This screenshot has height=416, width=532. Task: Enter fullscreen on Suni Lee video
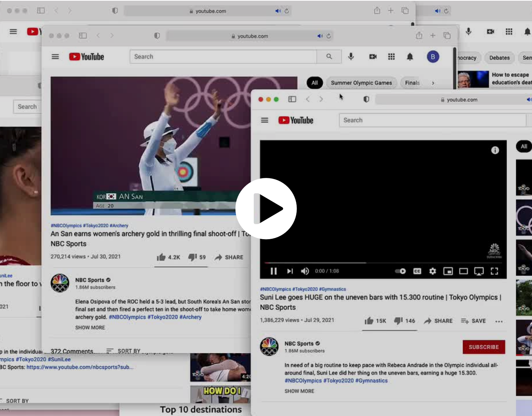pyautogui.click(x=494, y=271)
